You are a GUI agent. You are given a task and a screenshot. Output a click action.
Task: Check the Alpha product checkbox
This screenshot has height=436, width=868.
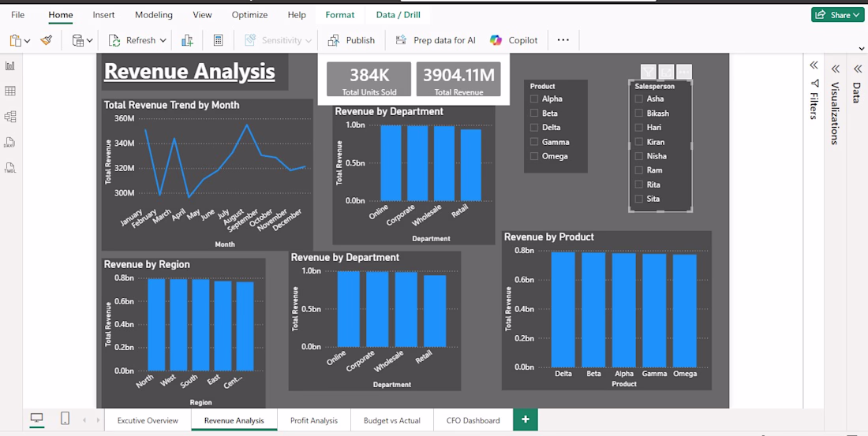(x=534, y=99)
